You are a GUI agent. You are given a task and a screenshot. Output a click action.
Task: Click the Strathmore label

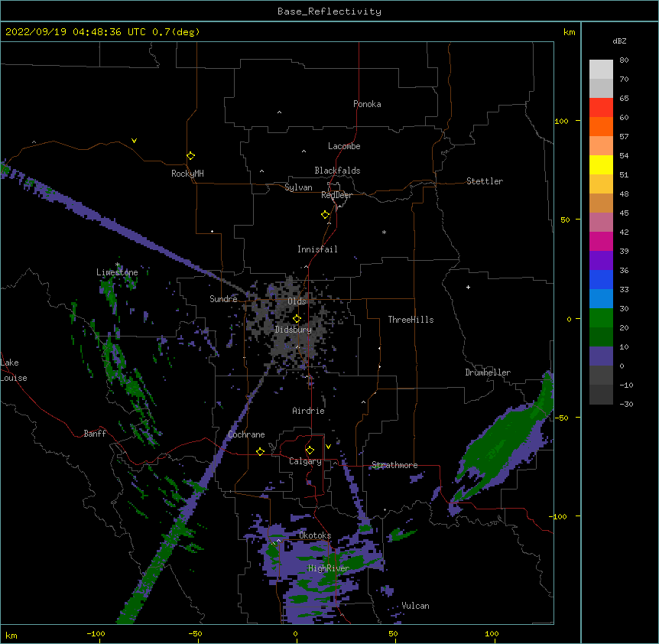394,465
